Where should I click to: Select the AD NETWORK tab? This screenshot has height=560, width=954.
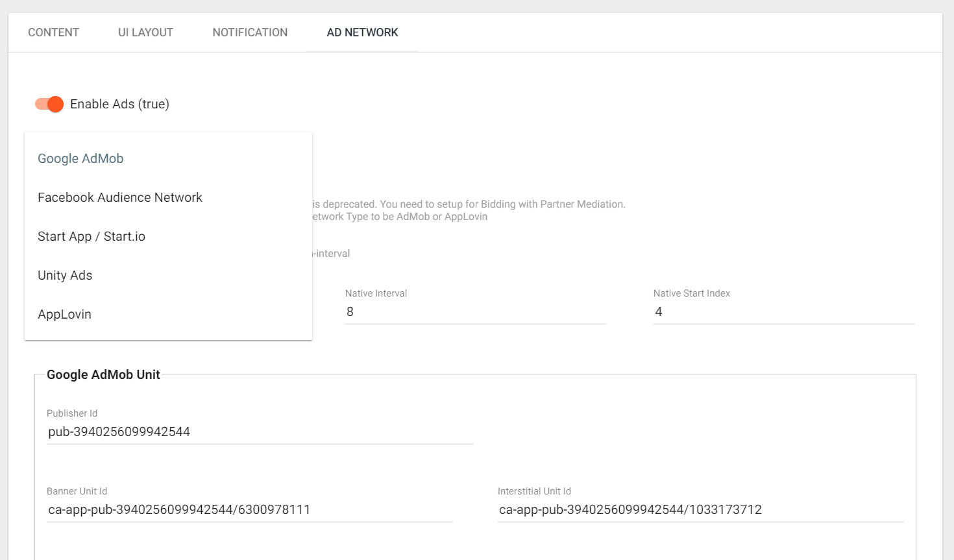pos(362,32)
